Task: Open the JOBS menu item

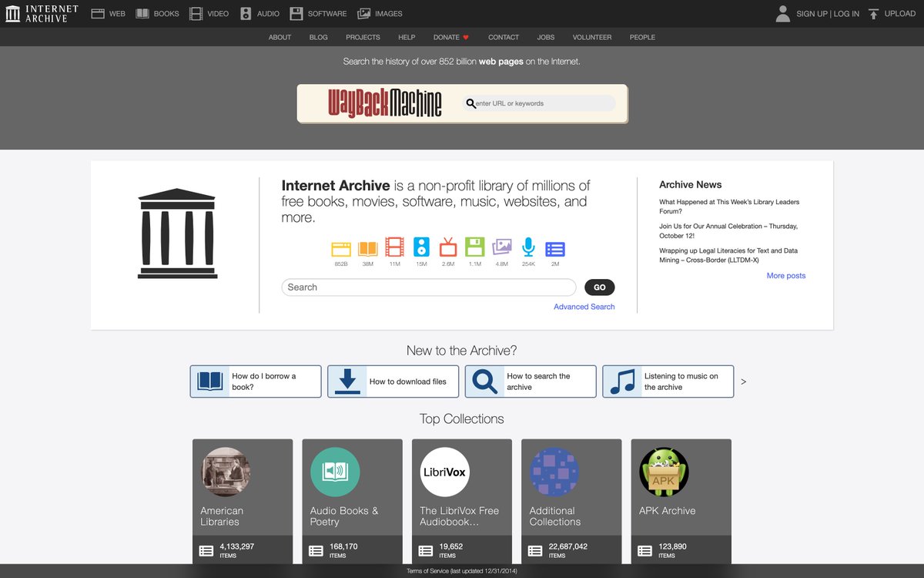Action: click(x=546, y=37)
